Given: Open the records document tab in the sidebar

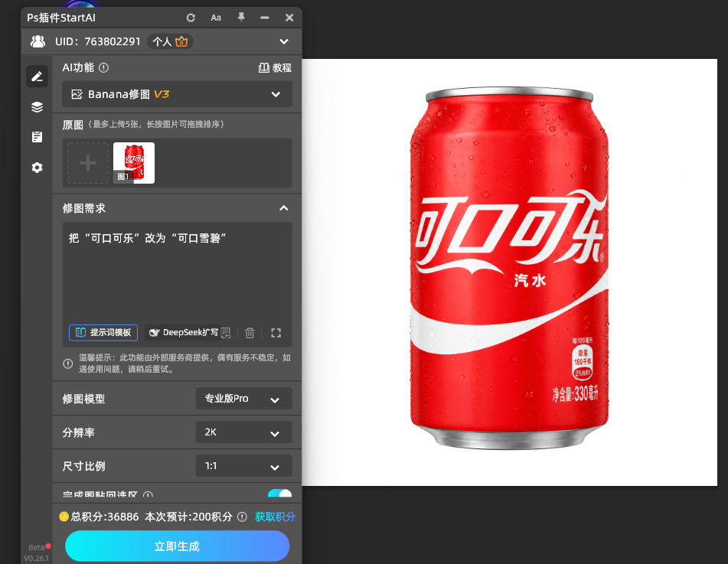Looking at the screenshot, I should pyautogui.click(x=38, y=137).
